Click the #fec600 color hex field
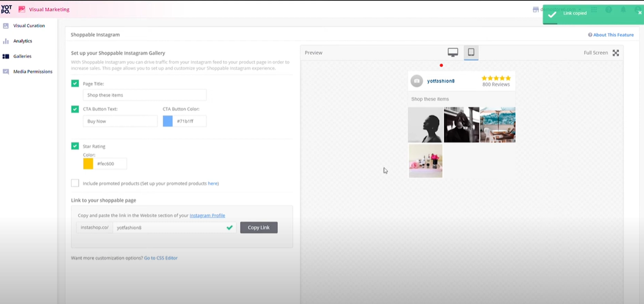The width and height of the screenshot is (644, 304). click(110, 164)
